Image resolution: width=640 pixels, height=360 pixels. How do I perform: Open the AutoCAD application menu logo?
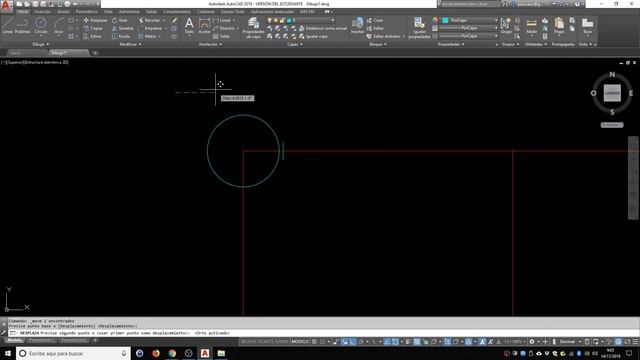tap(6, 5)
